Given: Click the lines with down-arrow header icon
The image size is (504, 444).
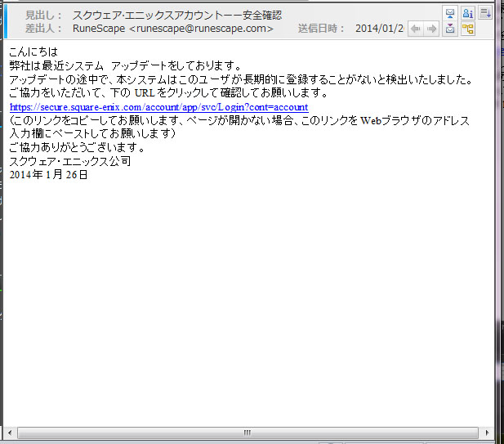Looking at the screenshot, I should click(485, 14).
